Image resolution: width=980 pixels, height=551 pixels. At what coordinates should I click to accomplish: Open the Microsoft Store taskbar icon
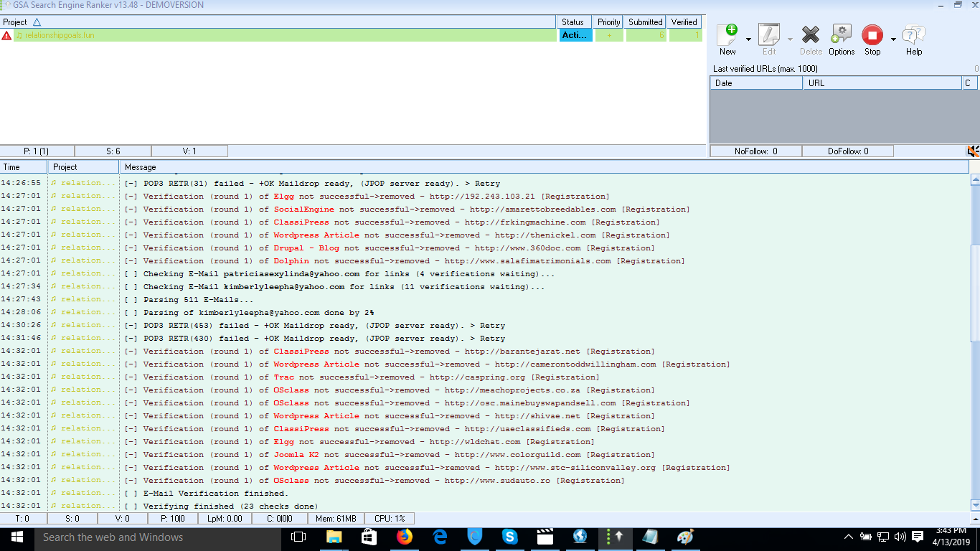[369, 537]
